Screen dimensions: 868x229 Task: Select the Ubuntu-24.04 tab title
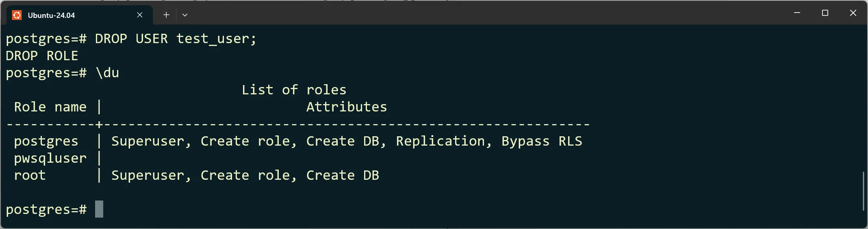pyautogui.click(x=51, y=15)
